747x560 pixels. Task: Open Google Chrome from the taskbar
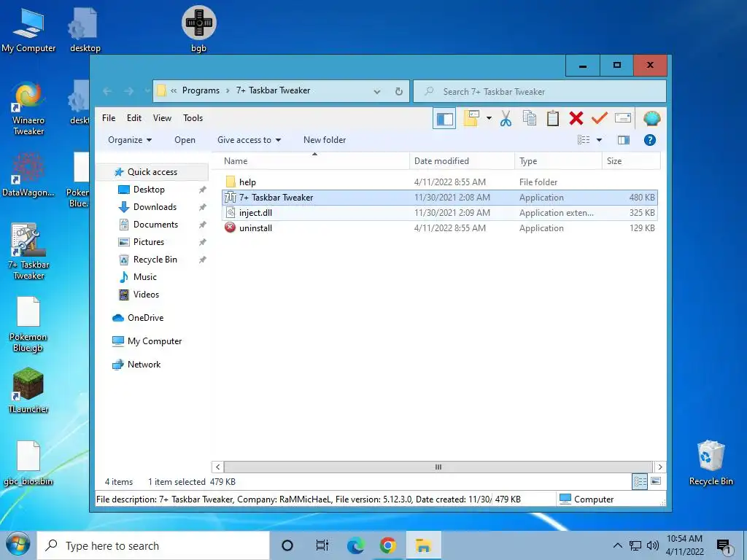coord(388,545)
